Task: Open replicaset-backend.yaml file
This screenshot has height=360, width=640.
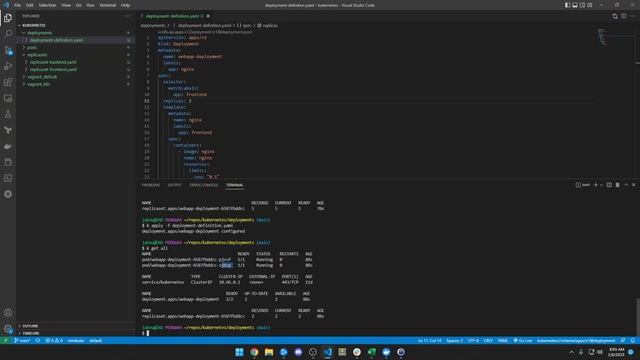Action: (x=53, y=62)
